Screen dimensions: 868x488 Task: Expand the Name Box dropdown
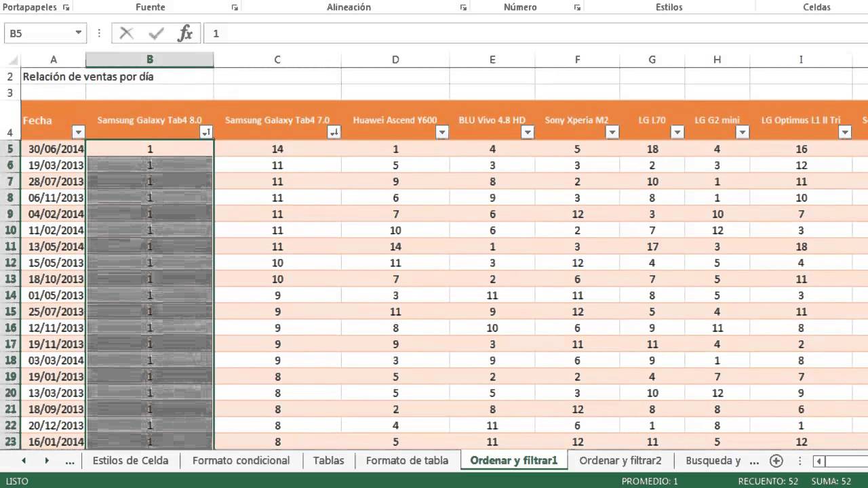(79, 33)
